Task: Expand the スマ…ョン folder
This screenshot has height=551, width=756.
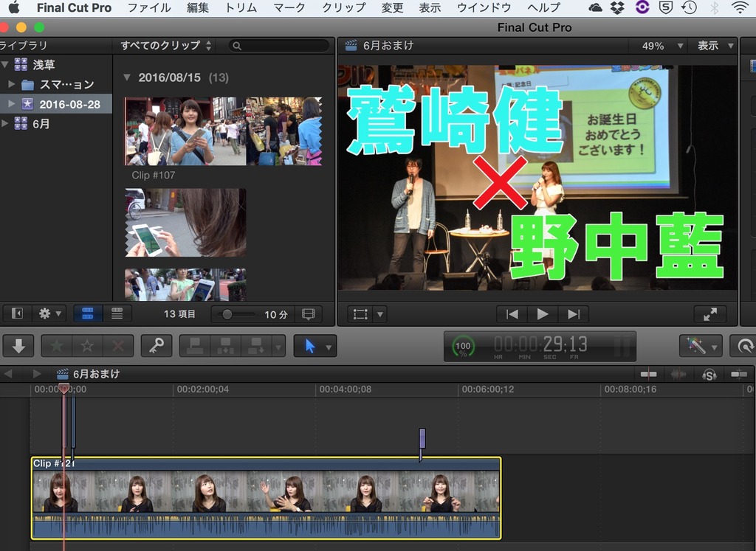Action: tap(12, 84)
